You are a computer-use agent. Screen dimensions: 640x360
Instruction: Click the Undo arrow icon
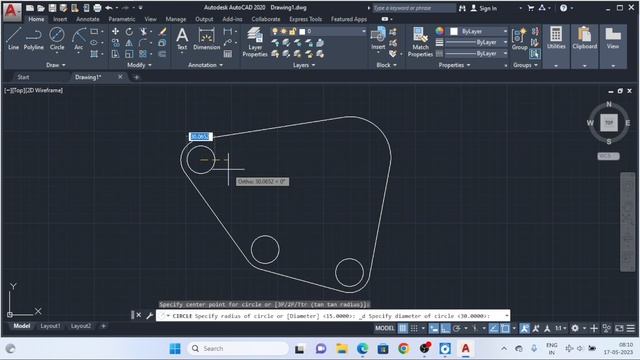point(109,8)
